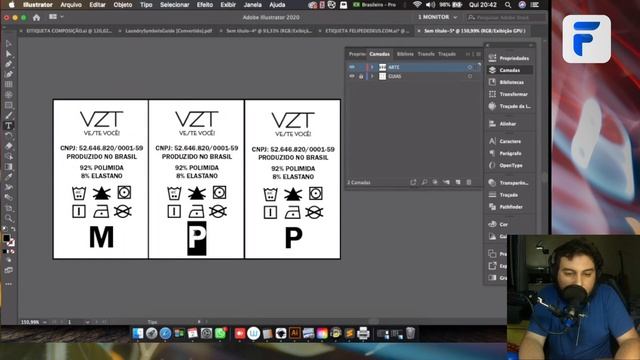The width and height of the screenshot is (640, 360).
Task: Click the highlighted P letter on middle label
Action: click(x=197, y=238)
